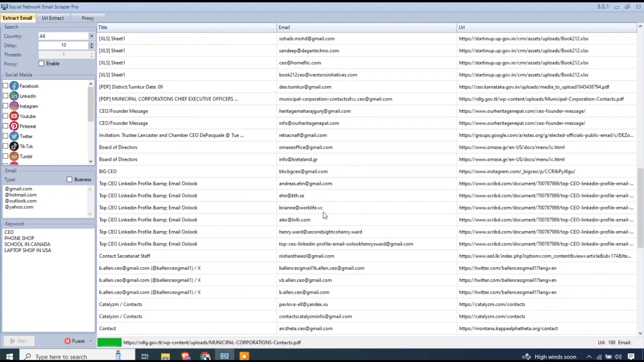Viewport: 644px width, 362px height.
Task: Open Google Chrome from taskbar
Action: [x=205, y=356]
